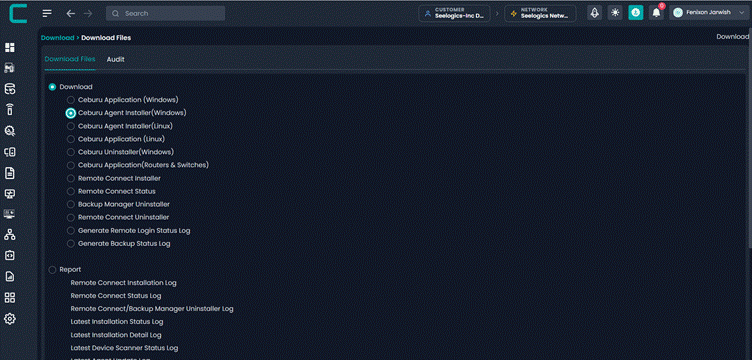Toggle the hamburger menu icon
This screenshot has width=752, height=360.
click(x=47, y=13)
